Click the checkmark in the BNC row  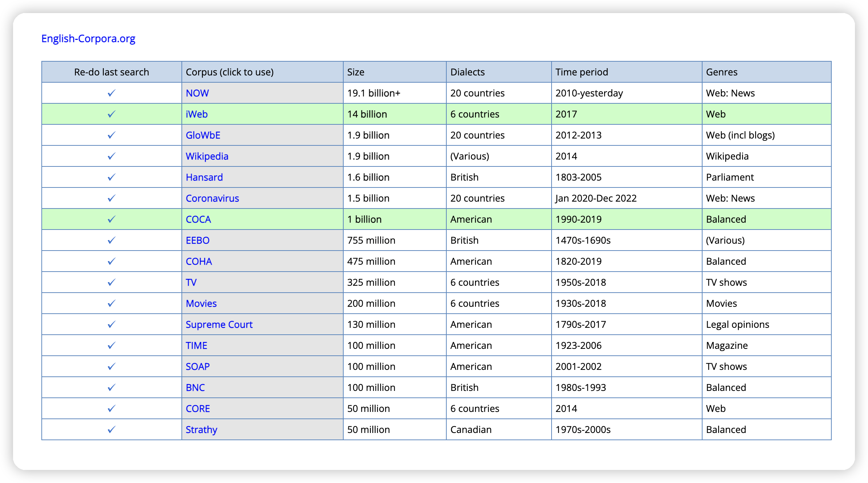pyautogui.click(x=111, y=388)
